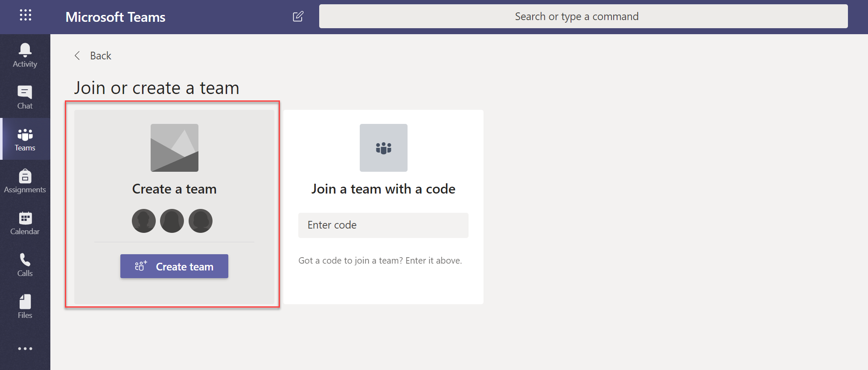
Task: Click the first member avatar placeholder
Action: coord(144,221)
